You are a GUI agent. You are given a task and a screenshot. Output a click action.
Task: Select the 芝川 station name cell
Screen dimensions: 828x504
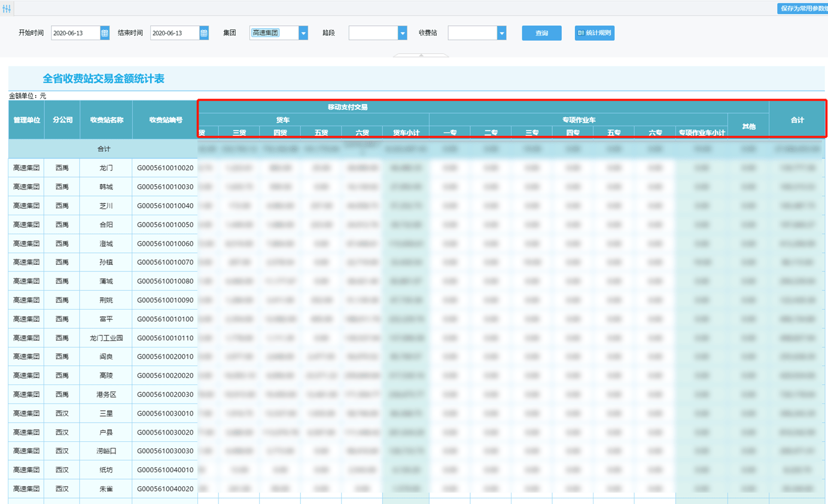coord(106,206)
